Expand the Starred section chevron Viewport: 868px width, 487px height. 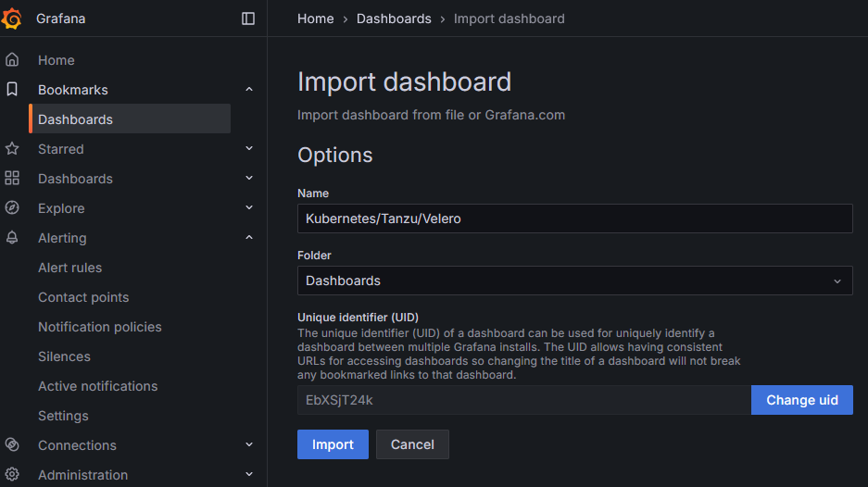pos(249,148)
